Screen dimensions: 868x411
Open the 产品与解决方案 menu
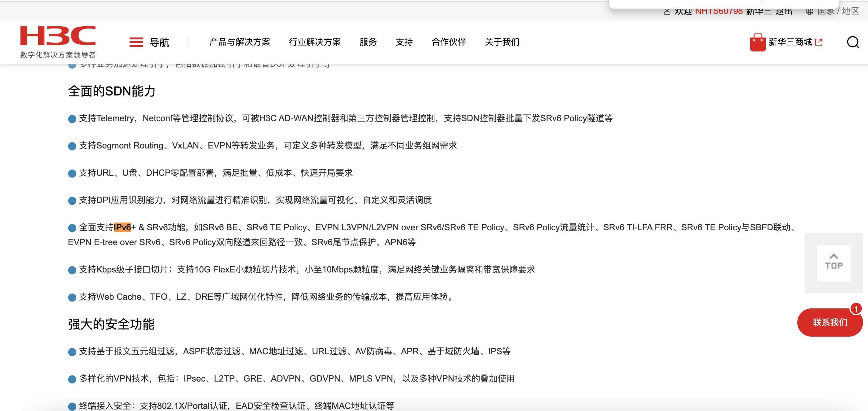240,42
